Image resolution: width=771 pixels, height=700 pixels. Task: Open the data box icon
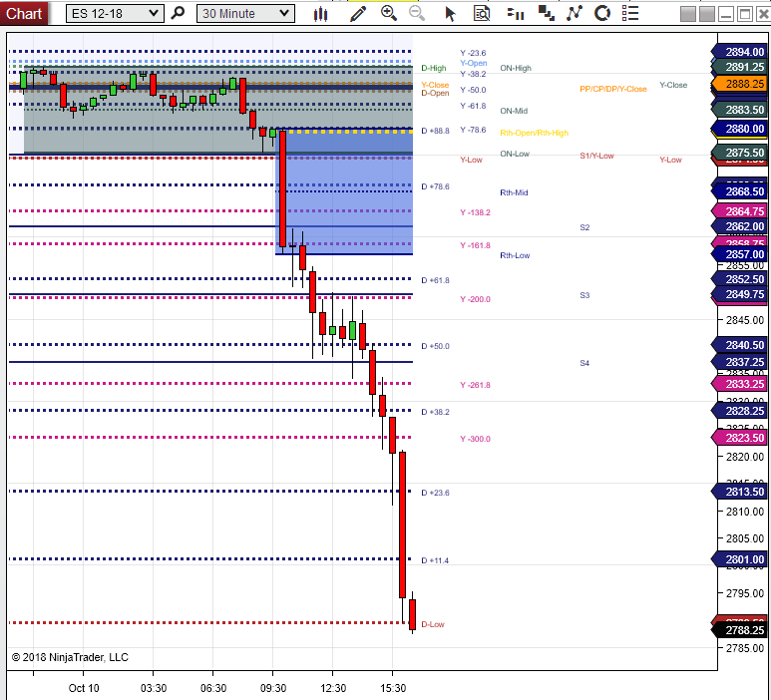[x=482, y=13]
